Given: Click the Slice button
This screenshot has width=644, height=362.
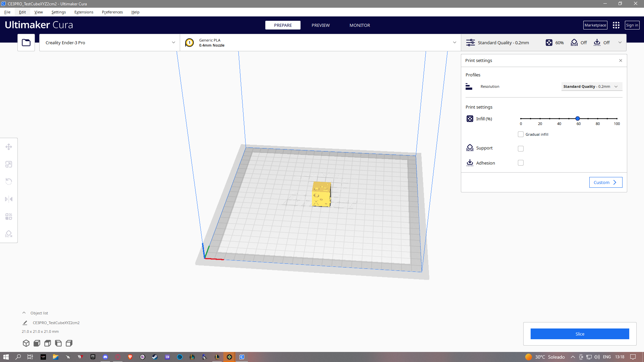Looking at the screenshot, I should pyautogui.click(x=580, y=334).
